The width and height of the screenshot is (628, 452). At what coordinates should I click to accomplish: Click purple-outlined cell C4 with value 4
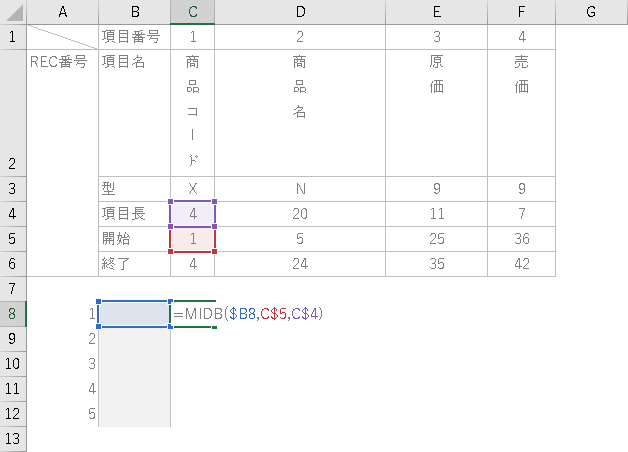193,214
